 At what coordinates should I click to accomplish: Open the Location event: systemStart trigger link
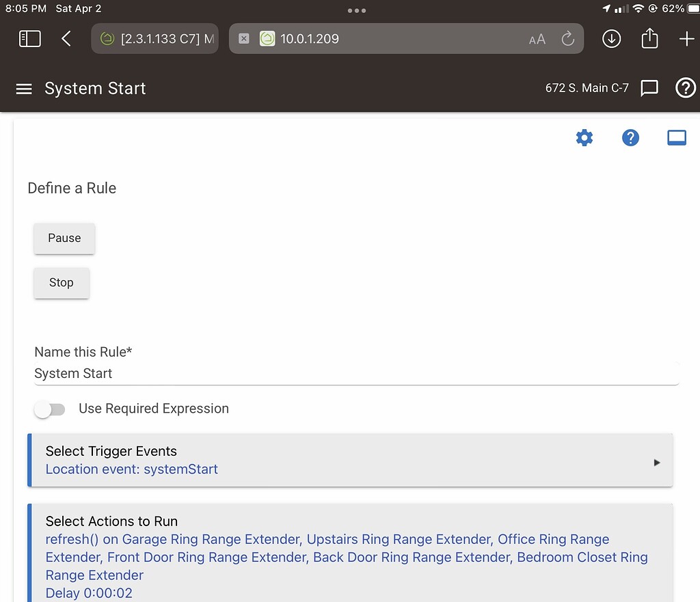point(131,469)
